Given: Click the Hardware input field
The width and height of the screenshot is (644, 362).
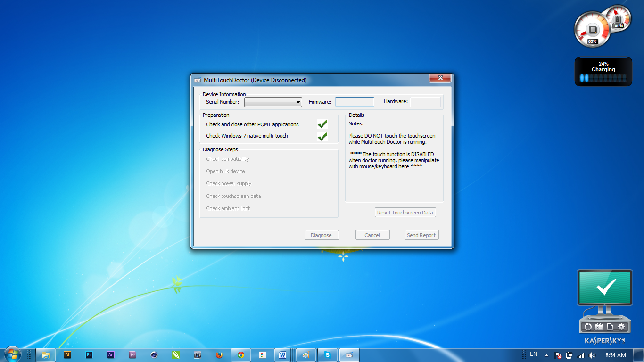Looking at the screenshot, I should tap(425, 102).
